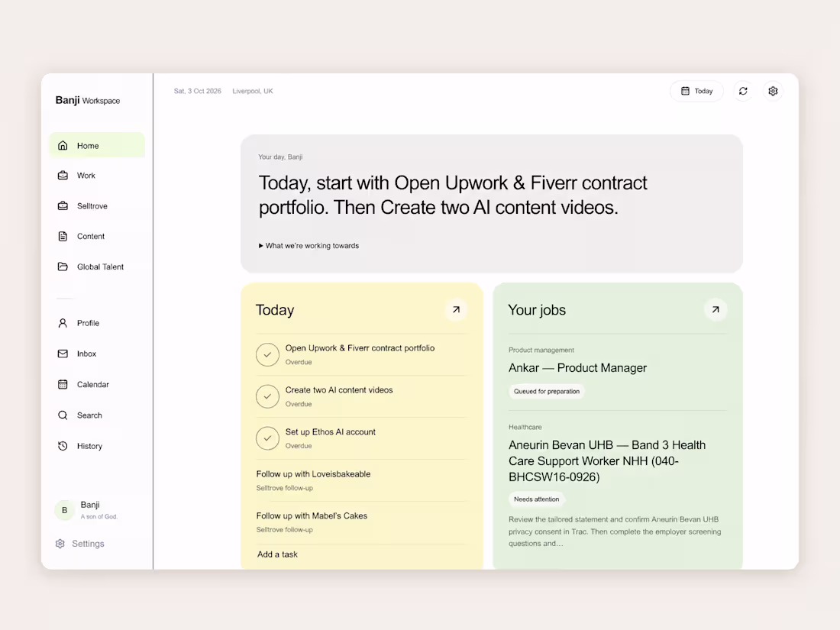Click the Work briefcase icon

click(x=63, y=176)
